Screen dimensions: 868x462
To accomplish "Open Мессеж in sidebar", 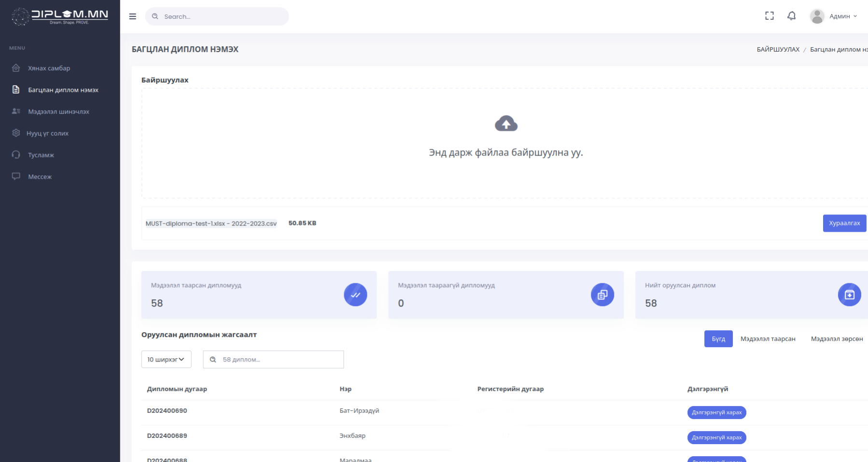I will (x=40, y=177).
